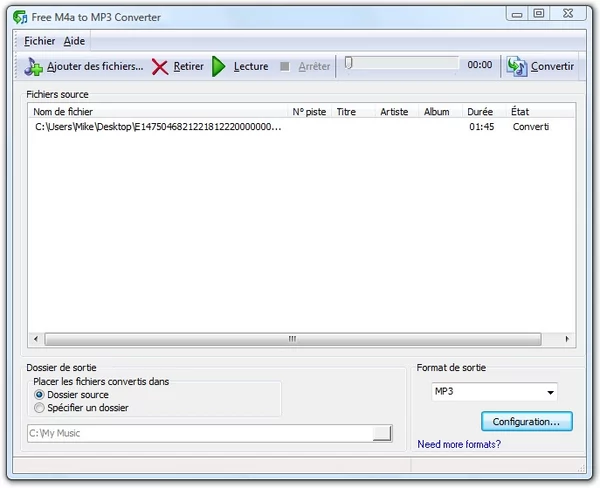Start playback with green Lecture arrow

pyautogui.click(x=218, y=67)
